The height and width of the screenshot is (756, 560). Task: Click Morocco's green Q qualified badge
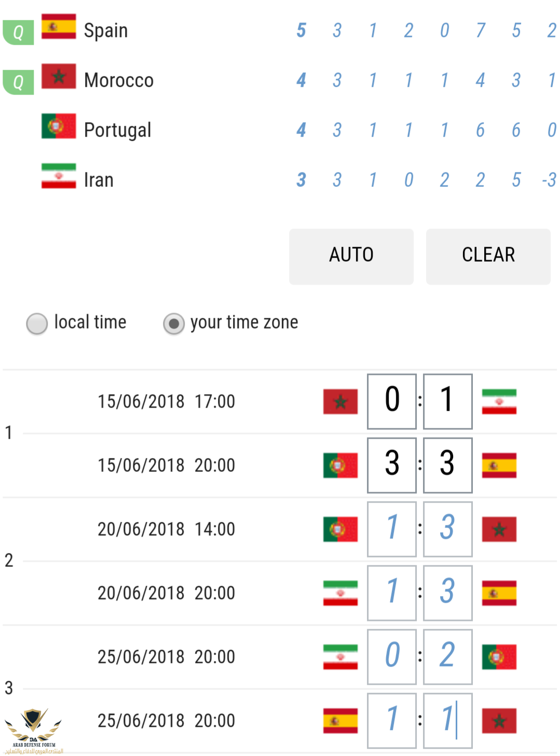pyautogui.click(x=18, y=82)
